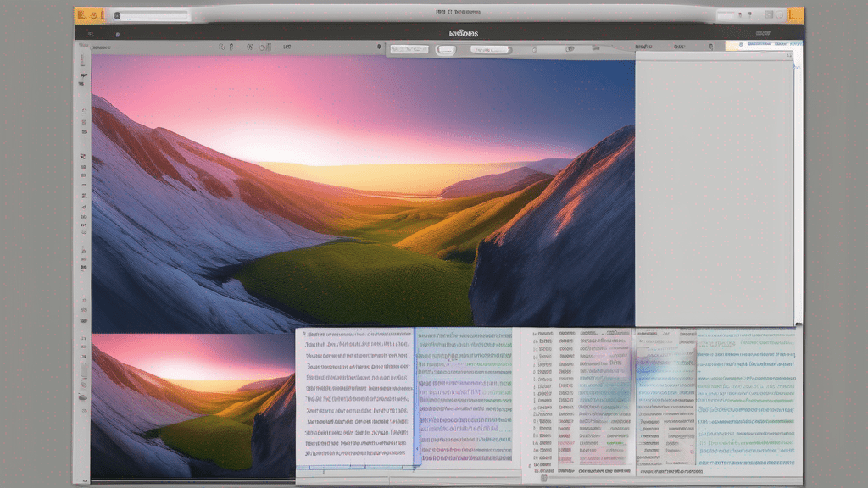This screenshot has height=488, width=868.
Task: Toggle the left segmented control in the top toolbar
Action: (409, 50)
